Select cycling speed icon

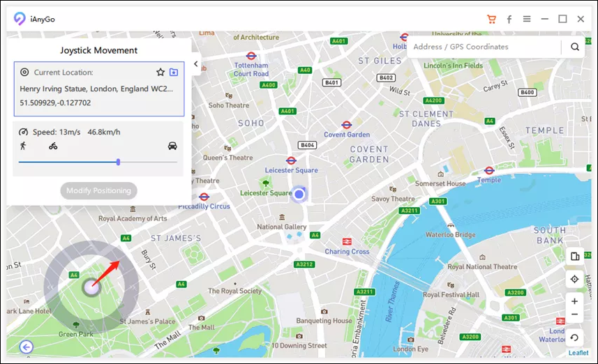point(53,146)
